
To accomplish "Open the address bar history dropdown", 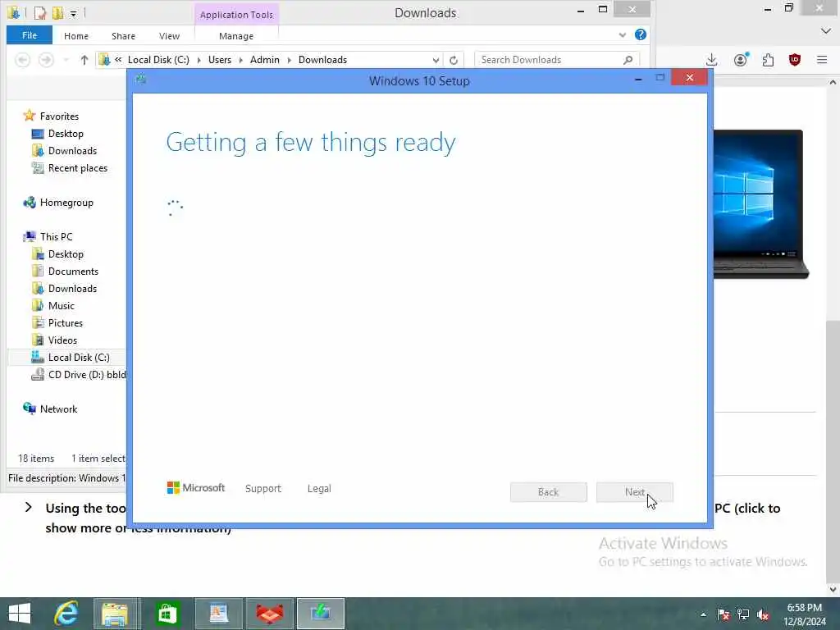I will (x=436, y=60).
